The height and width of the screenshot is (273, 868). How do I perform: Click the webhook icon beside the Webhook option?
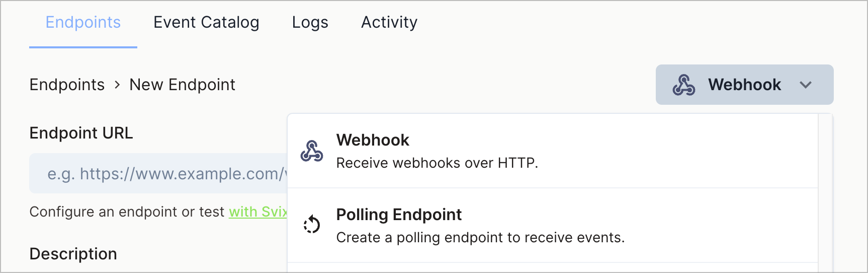[312, 151]
